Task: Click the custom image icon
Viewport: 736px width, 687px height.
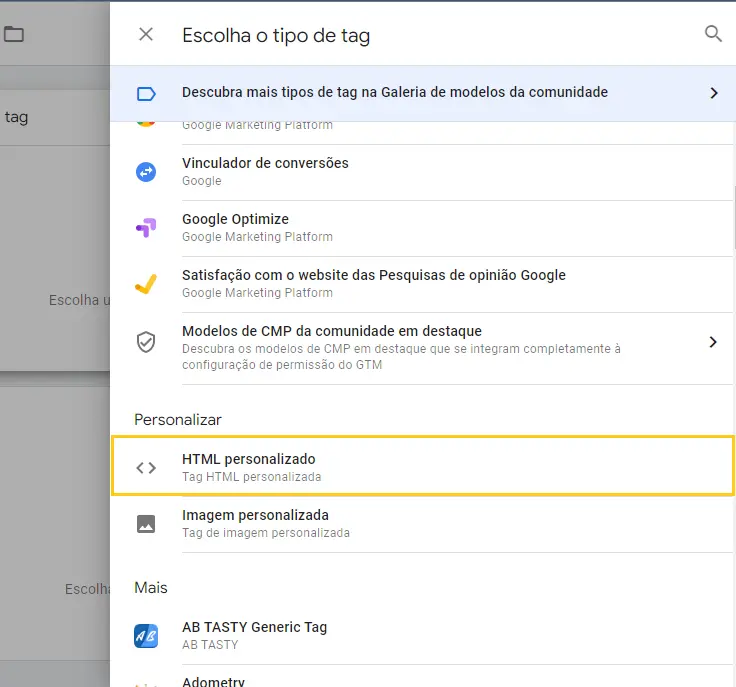Action: click(x=146, y=524)
